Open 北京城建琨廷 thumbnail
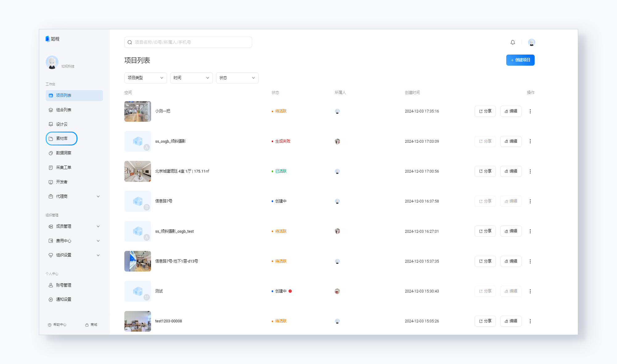Screen dimensions: 617x364 [x=138, y=171]
